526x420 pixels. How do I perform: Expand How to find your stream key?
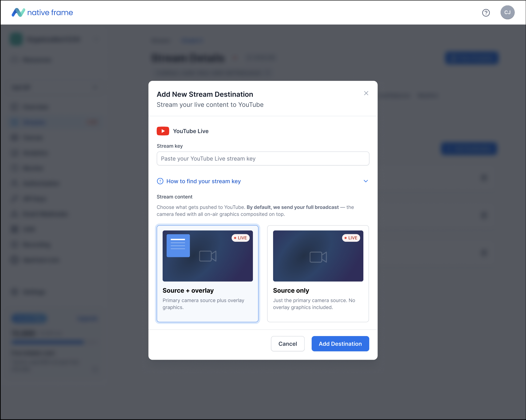tap(263, 181)
